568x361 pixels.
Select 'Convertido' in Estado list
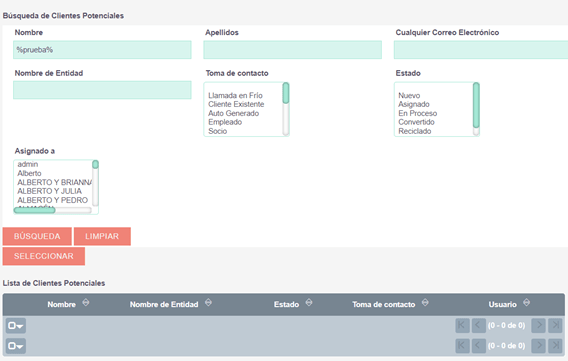coord(416,122)
